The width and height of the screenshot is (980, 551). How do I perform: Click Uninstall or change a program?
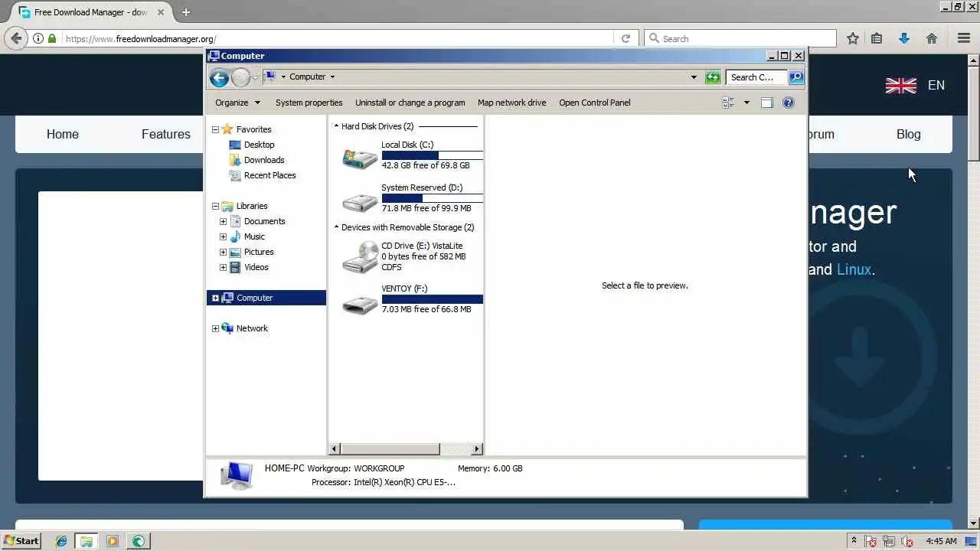410,103
